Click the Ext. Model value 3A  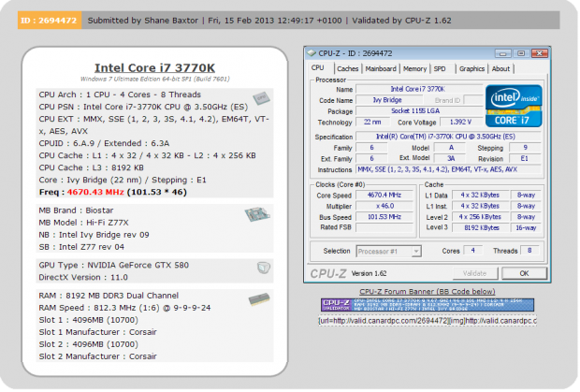pyautogui.click(x=451, y=159)
